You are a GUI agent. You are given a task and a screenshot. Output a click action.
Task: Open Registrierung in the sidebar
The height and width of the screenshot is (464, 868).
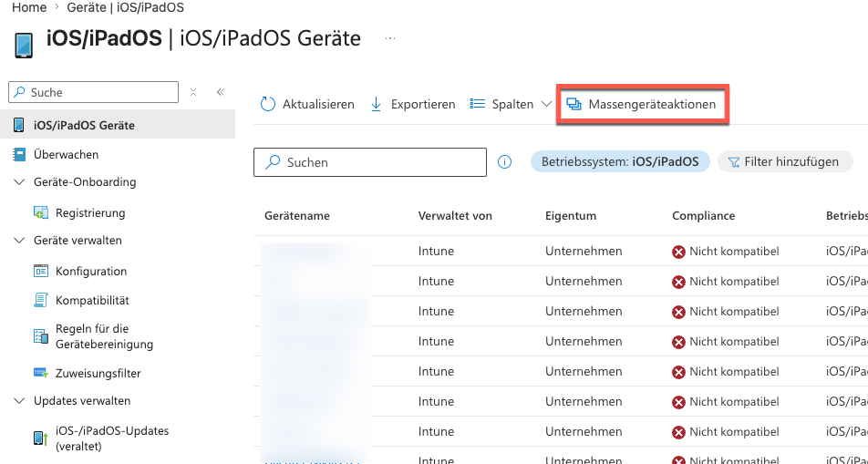(90, 213)
